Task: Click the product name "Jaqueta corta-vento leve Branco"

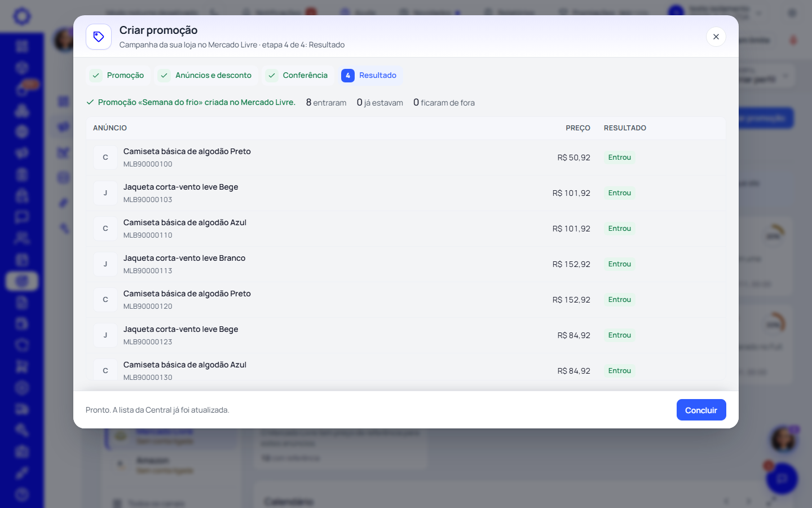Action: (x=184, y=258)
